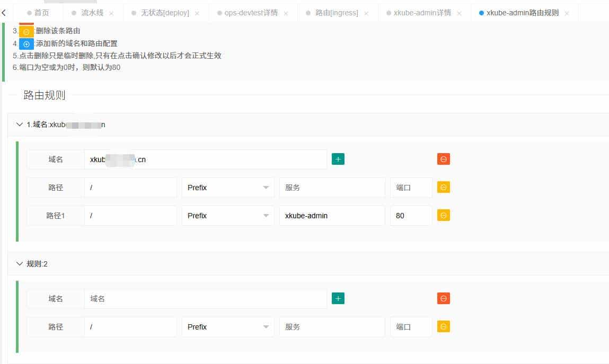Delete the 路径 row using yellow minus icon
The height and width of the screenshot is (364, 609).
[443, 187]
